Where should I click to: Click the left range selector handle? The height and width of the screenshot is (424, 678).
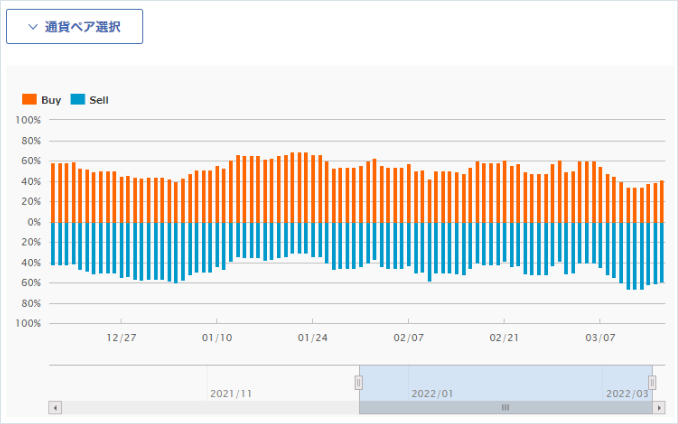[359, 382]
